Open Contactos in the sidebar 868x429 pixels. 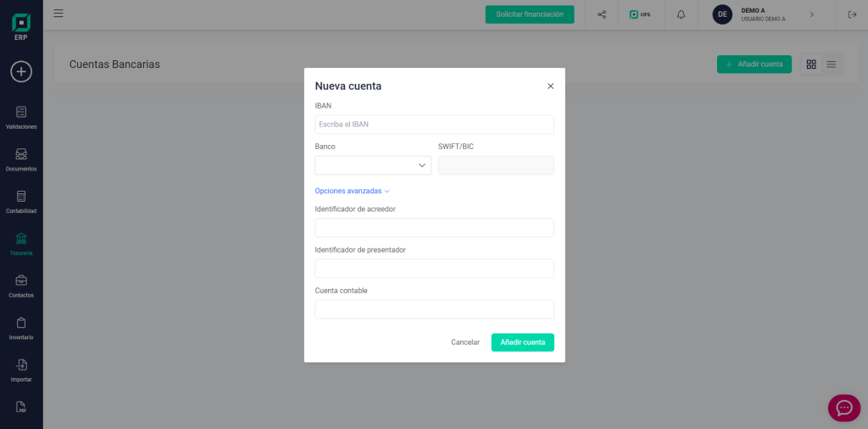pos(21,287)
